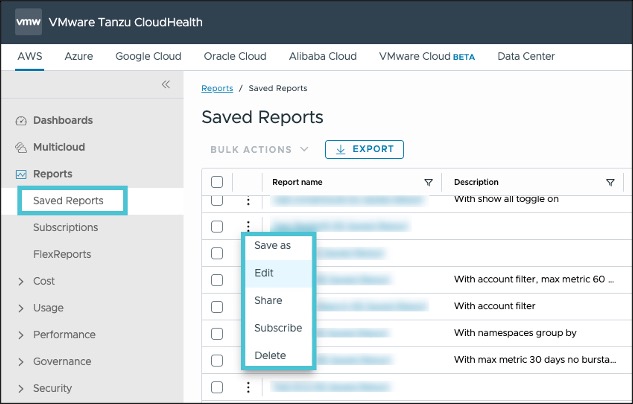Click 'With account filter' description text
Screen dimensions: 633x404
pos(495,306)
